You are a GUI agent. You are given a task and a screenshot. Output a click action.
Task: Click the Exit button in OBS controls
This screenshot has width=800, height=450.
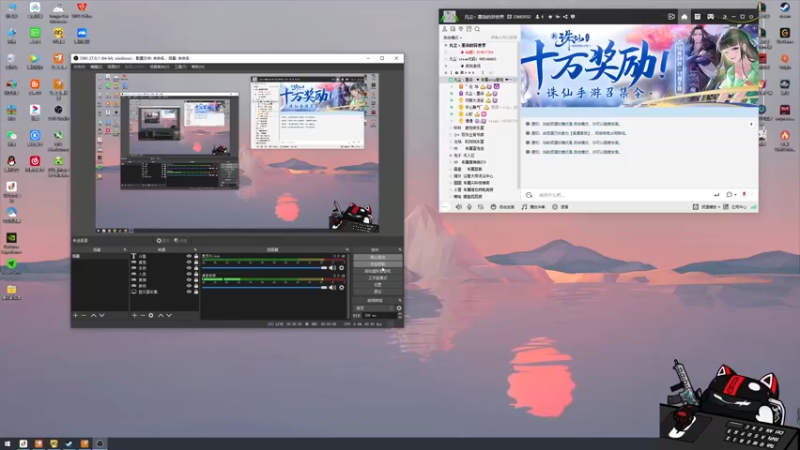pos(378,292)
